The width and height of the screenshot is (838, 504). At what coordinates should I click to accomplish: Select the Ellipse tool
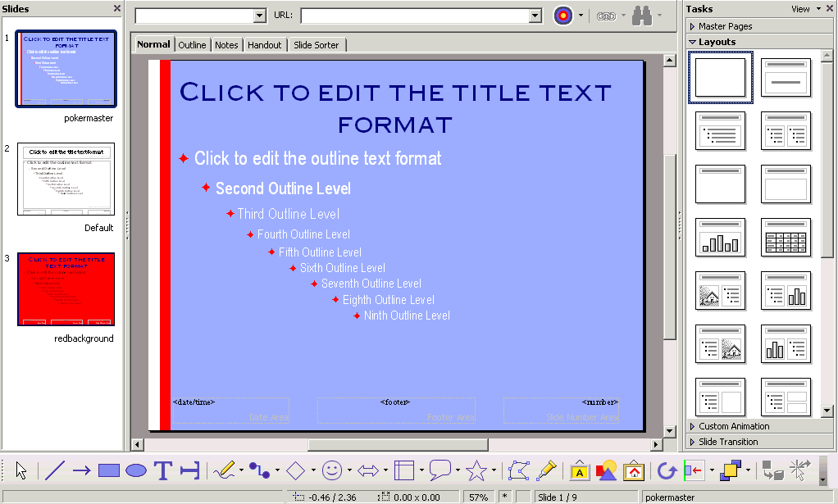pos(136,470)
